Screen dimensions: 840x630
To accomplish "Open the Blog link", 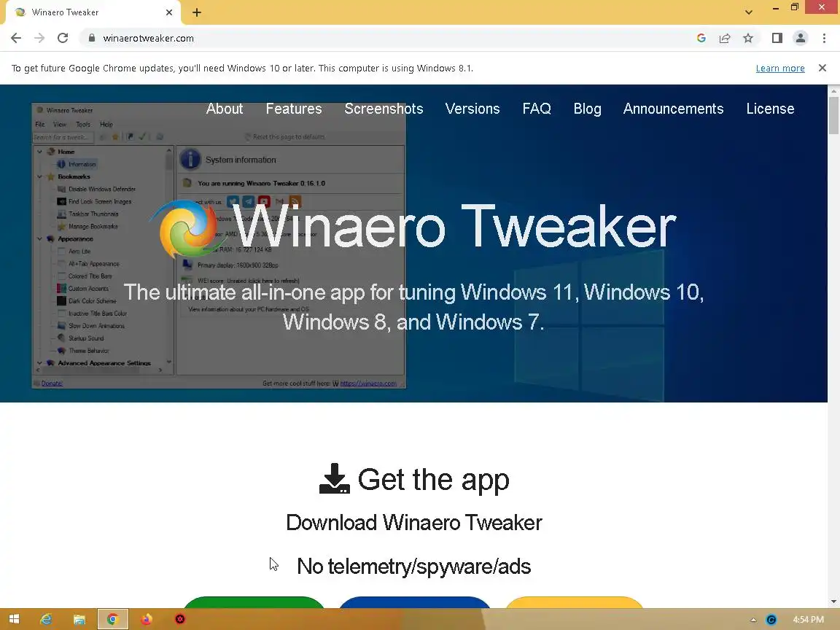I will (x=587, y=109).
